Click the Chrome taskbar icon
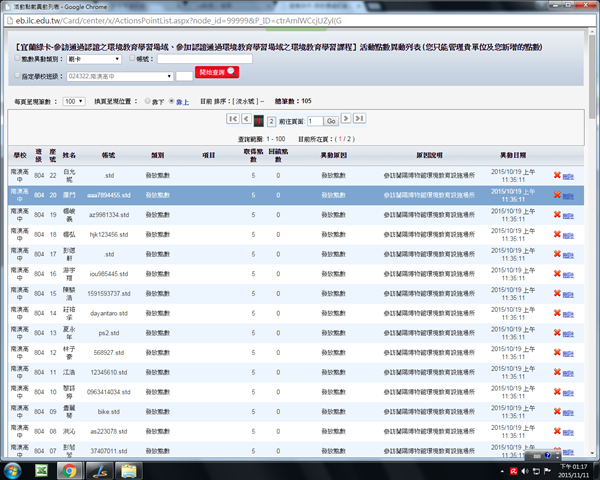The width and height of the screenshot is (600, 480). pyautogui.click(x=69, y=471)
